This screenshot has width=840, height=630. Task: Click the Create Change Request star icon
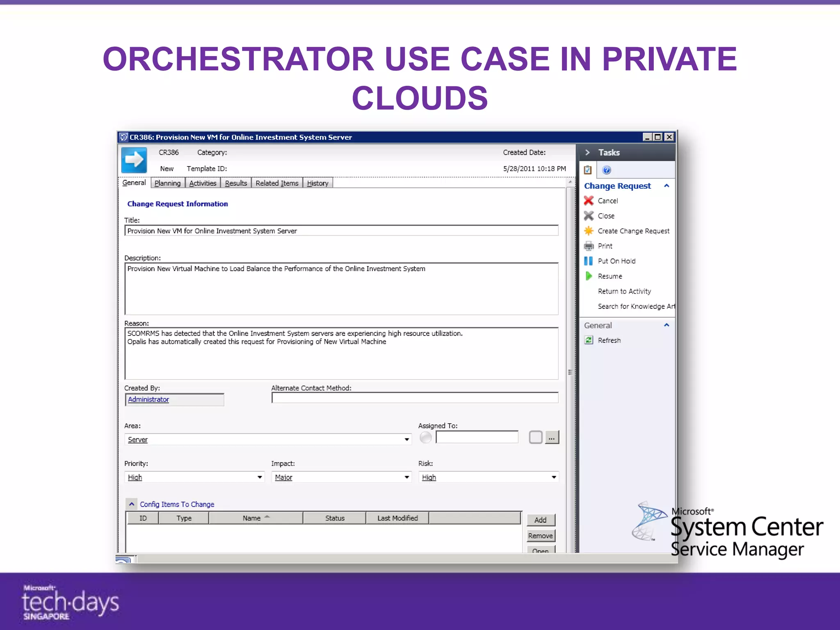(589, 231)
